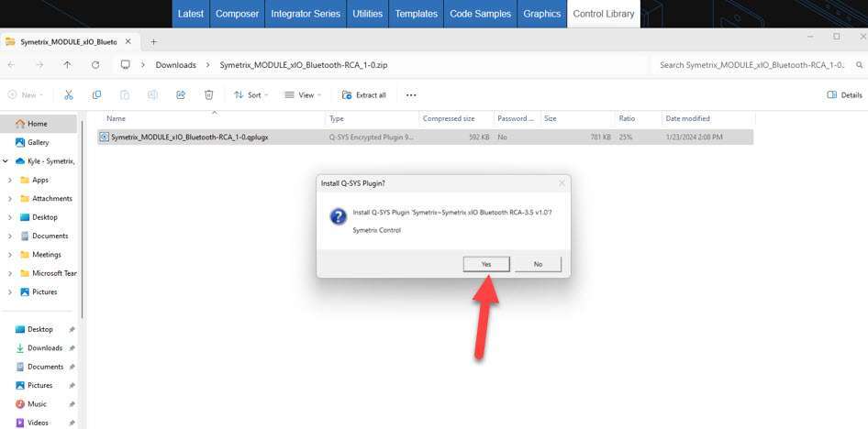This screenshot has width=868, height=429.
Task: Click Downloads in the address breadcrumb
Action: tap(175, 65)
